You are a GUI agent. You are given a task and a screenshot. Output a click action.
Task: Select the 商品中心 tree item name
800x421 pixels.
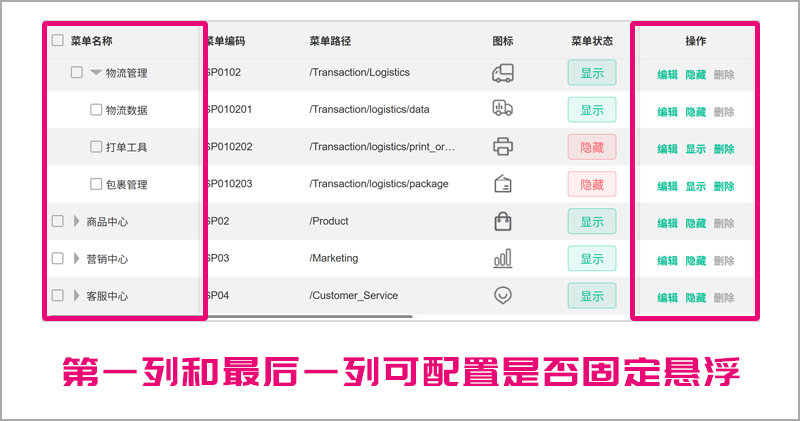[x=107, y=222]
